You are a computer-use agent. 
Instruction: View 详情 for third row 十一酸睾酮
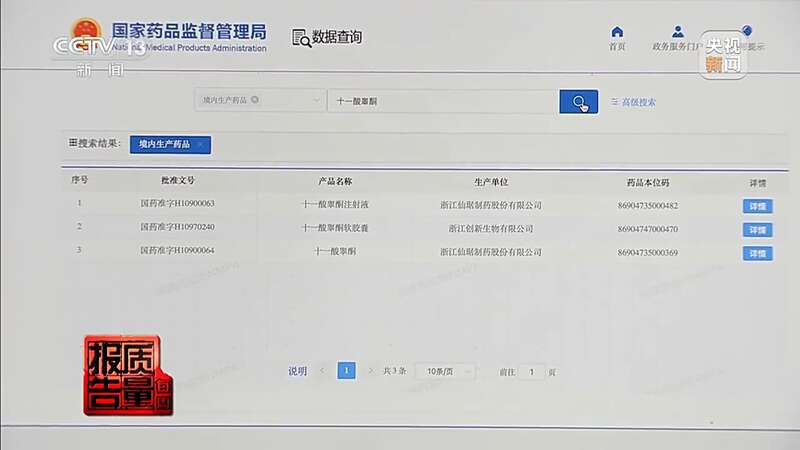757,253
